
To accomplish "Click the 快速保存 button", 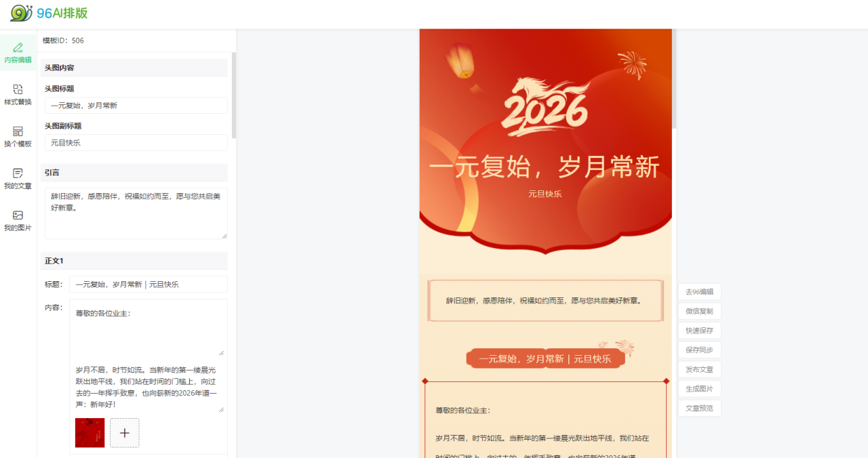I will (699, 331).
